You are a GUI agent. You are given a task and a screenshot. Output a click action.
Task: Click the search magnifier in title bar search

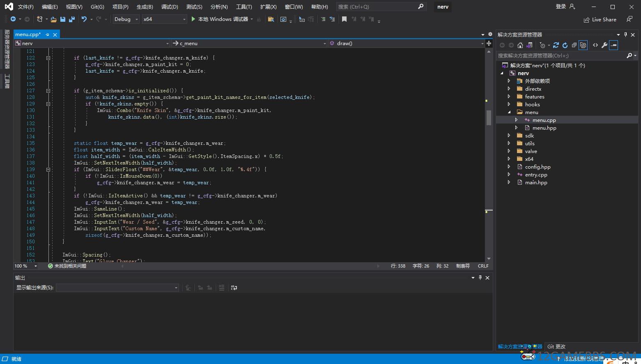[x=420, y=7]
